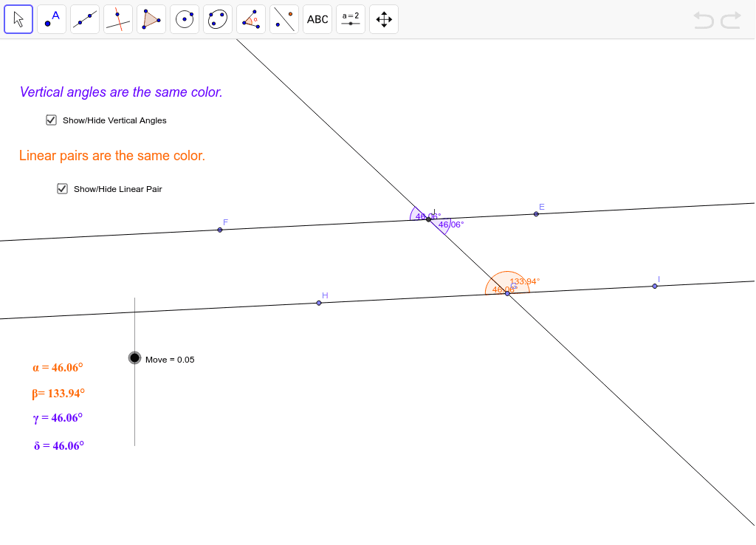Click the γ = 46.06° text
The width and height of the screenshot is (756, 545).
click(58, 418)
